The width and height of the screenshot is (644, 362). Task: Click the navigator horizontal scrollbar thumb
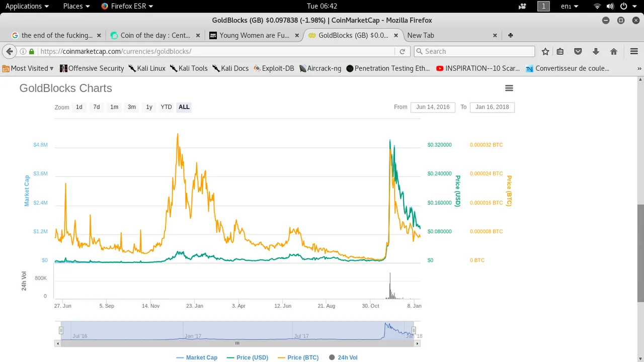click(237, 343)
